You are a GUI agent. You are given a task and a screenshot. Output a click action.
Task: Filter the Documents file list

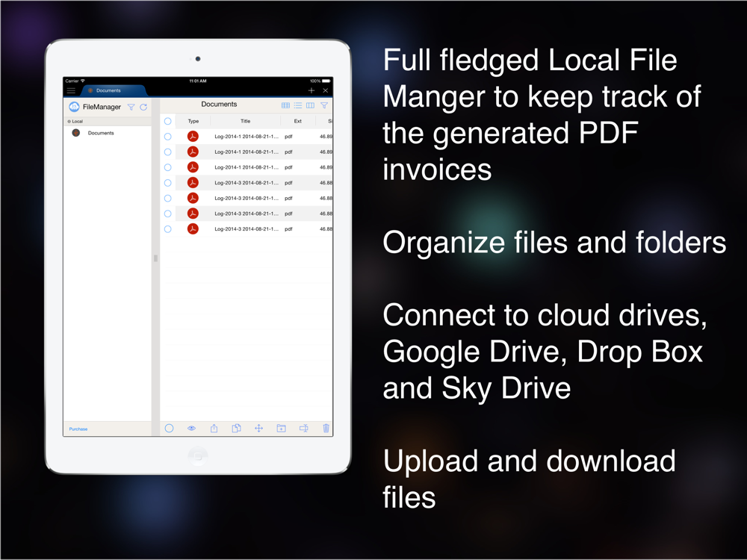[x=324, y=105]
